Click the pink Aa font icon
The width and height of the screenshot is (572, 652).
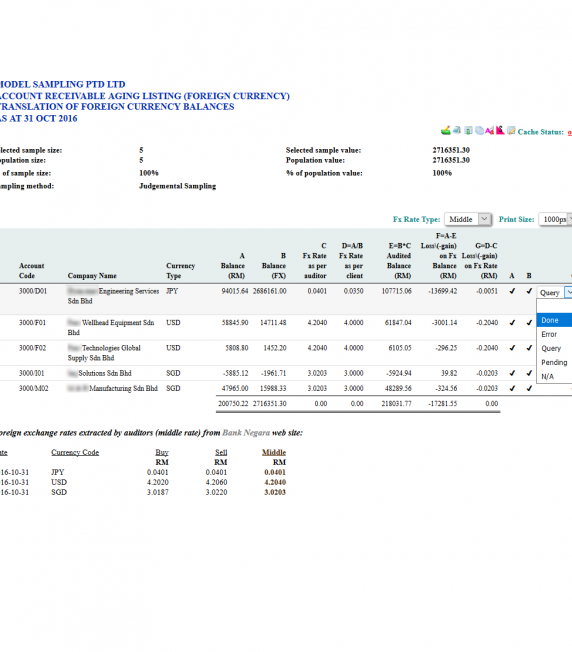[489, 131]
